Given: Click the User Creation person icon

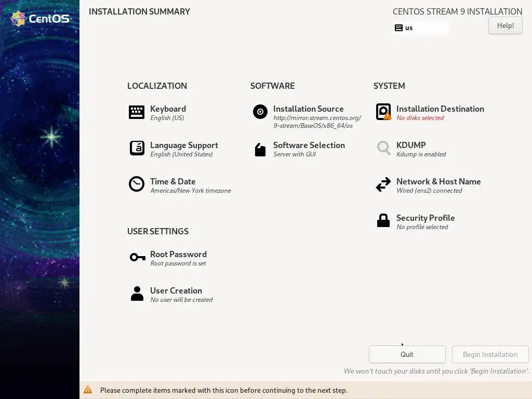Looking at the screenshot, I should 137,294.
